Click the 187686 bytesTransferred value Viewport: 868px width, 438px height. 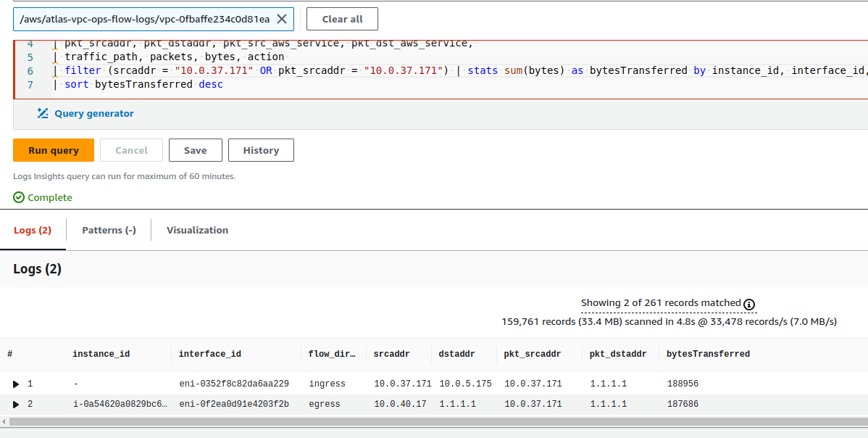tap(683, 404)
